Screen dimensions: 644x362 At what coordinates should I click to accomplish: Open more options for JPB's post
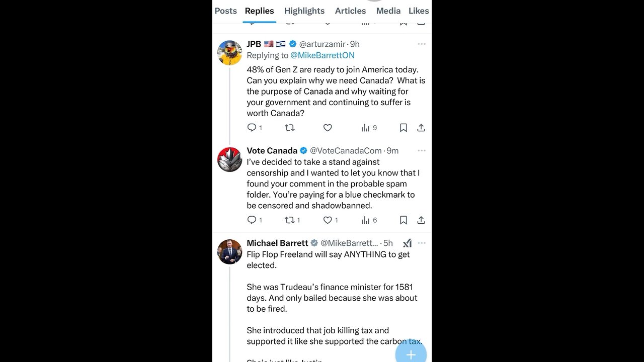422,44
